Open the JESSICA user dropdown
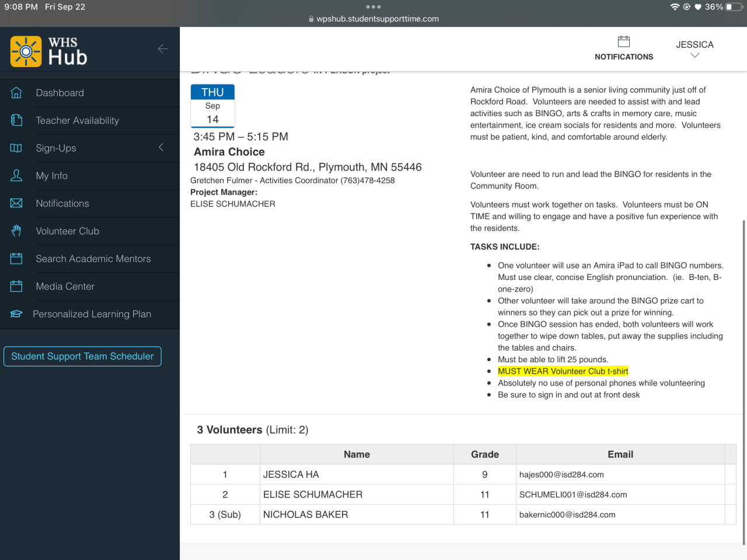The width and height of the screenshot is (747, 560). click(694, 49)
